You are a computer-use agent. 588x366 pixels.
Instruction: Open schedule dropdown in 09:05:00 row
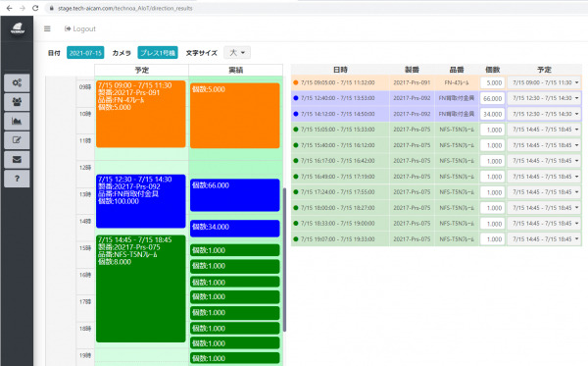pos(544,82)
